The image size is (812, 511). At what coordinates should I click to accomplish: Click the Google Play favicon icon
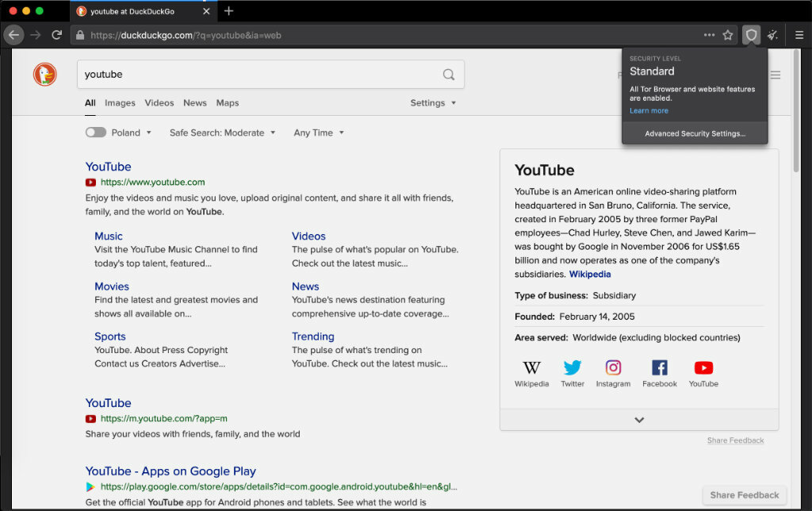pos(90,486)
